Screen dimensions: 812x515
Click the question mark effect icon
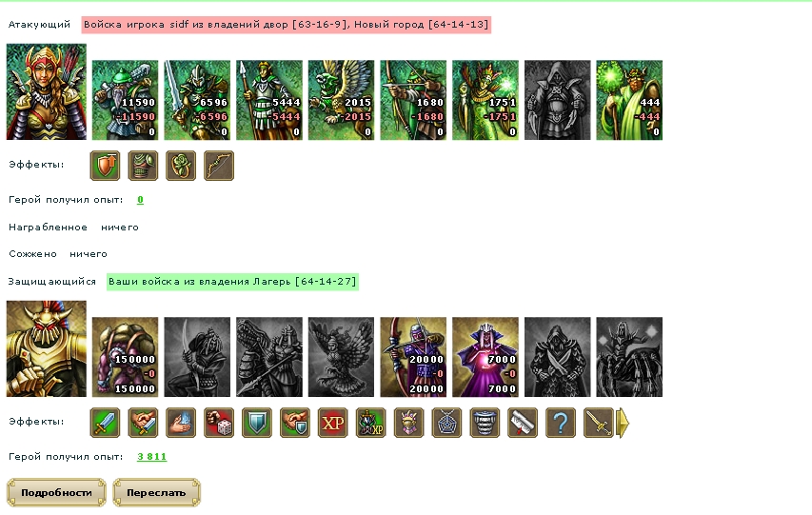pos(561,423)
